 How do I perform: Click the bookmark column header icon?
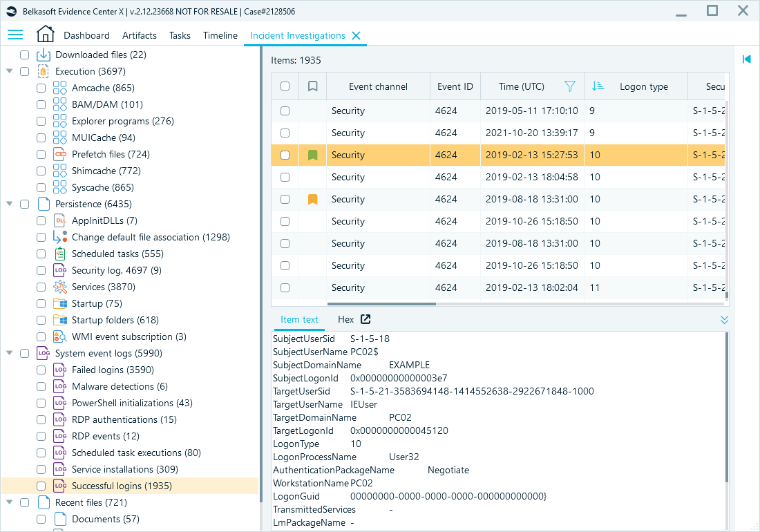pos(312,86)
